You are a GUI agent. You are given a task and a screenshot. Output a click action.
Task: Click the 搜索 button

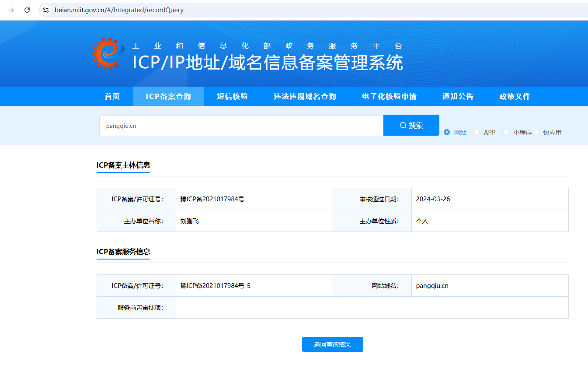(x=411, y=125)
